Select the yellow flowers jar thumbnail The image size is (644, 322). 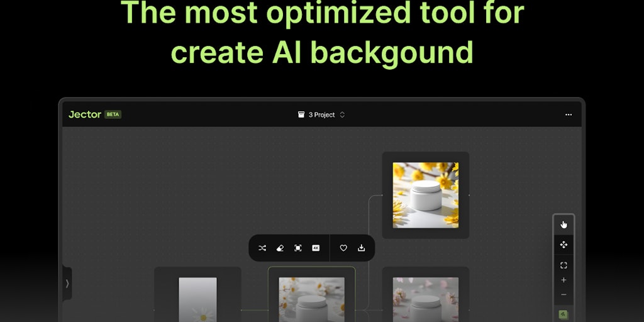tap(426, 195)
